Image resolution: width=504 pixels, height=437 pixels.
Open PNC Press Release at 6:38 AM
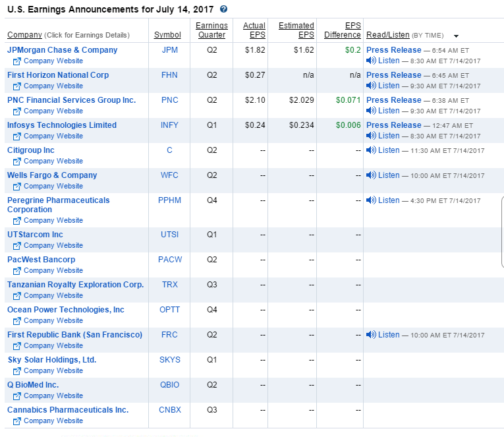[x=393, y=100]
